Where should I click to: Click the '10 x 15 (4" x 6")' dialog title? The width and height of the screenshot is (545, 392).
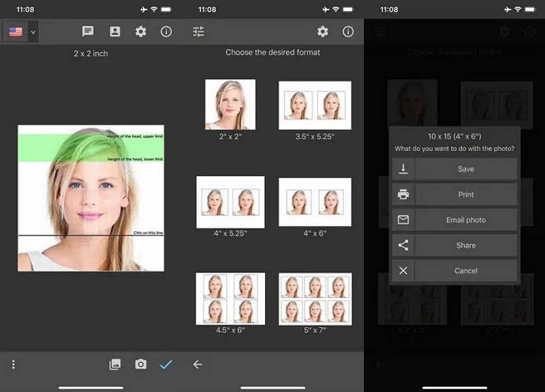[x=454, y=137]
